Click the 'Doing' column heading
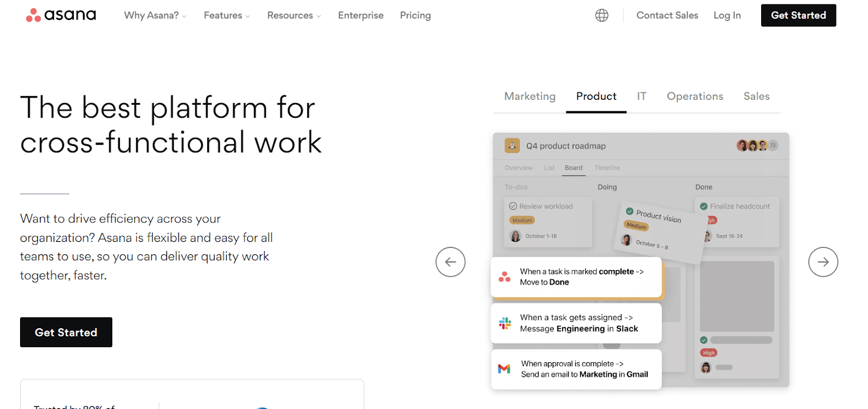The height and width of the screenshot is (409, 868). click(607, 187)
